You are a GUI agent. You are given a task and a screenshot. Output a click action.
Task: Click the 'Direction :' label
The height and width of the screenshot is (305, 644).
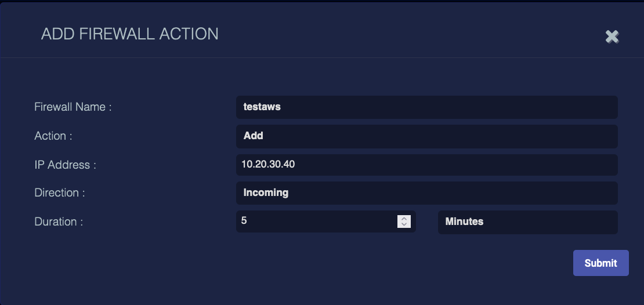60,193
